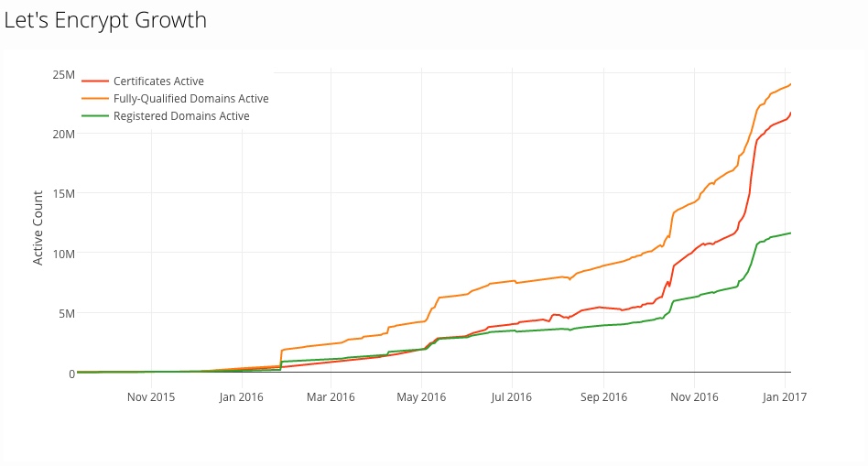This screenshot has height=466, width=868.
Task: Click the green Registered Domains legend line
Action: [94, 116]
